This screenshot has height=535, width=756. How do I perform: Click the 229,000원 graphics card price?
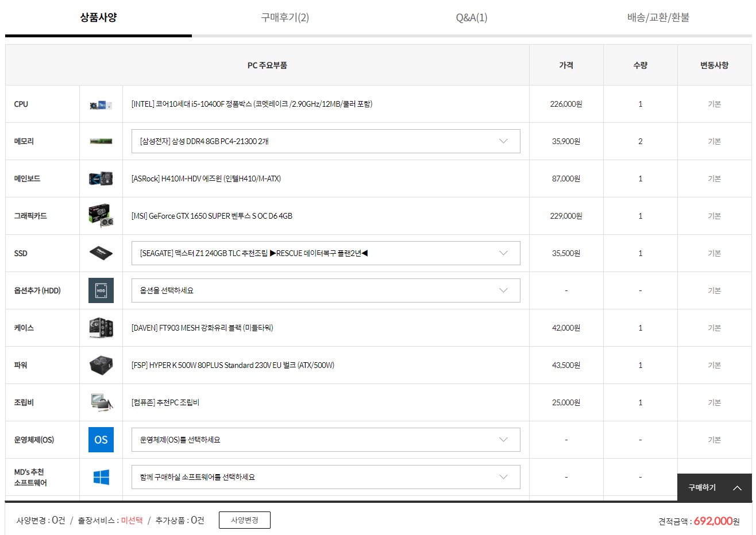tap(566, 216)
